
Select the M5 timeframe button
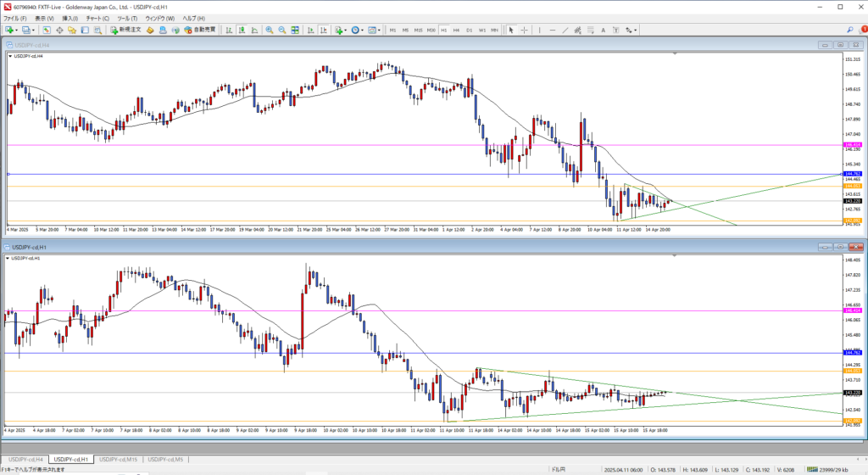(405, 30)
